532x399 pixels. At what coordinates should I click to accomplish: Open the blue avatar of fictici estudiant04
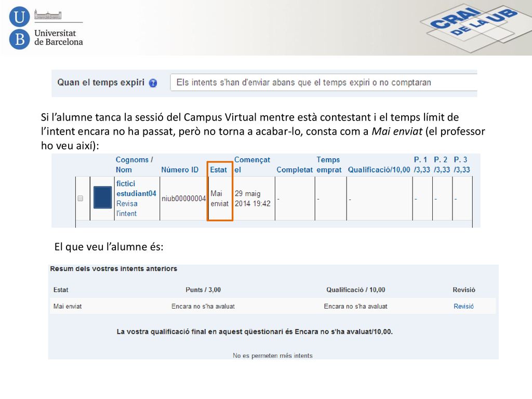coord(102,197)
